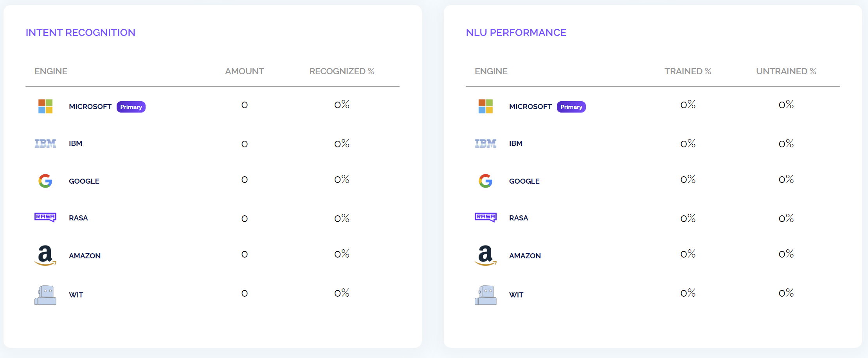Click the Wit robot icon in NLU Performance
Image resolution: width=868 pixels, height=358 pixels.
point(486,295)
